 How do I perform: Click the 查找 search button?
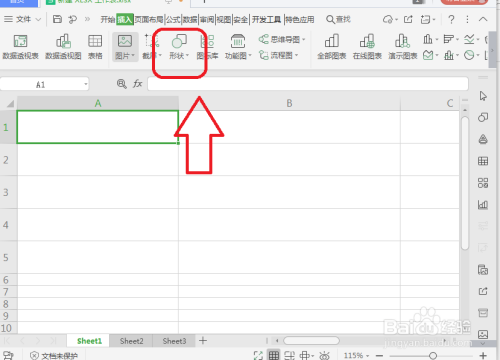(338, 19)
